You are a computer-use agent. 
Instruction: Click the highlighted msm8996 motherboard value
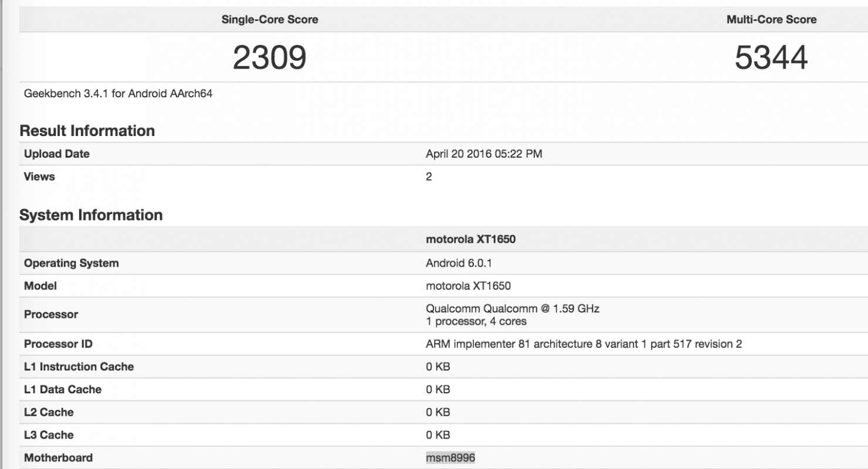[x=450, y=458]
